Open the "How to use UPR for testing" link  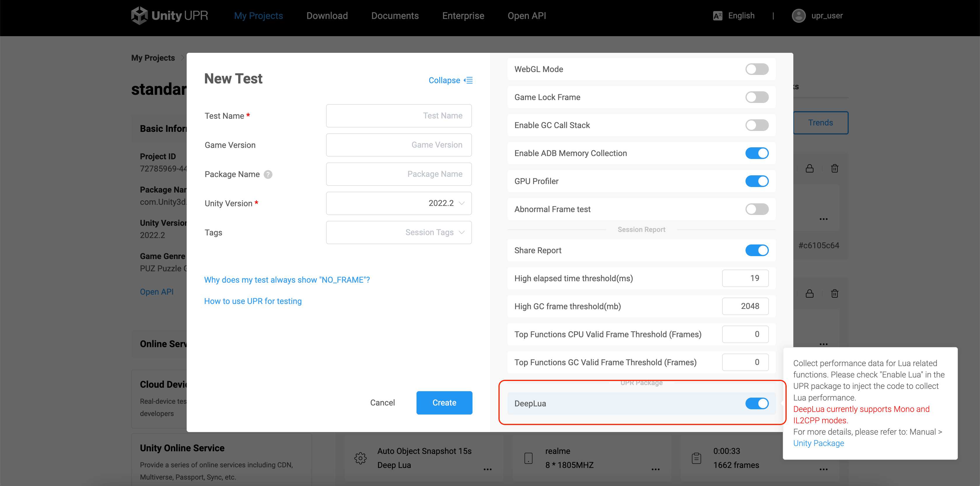coord(253,301)
